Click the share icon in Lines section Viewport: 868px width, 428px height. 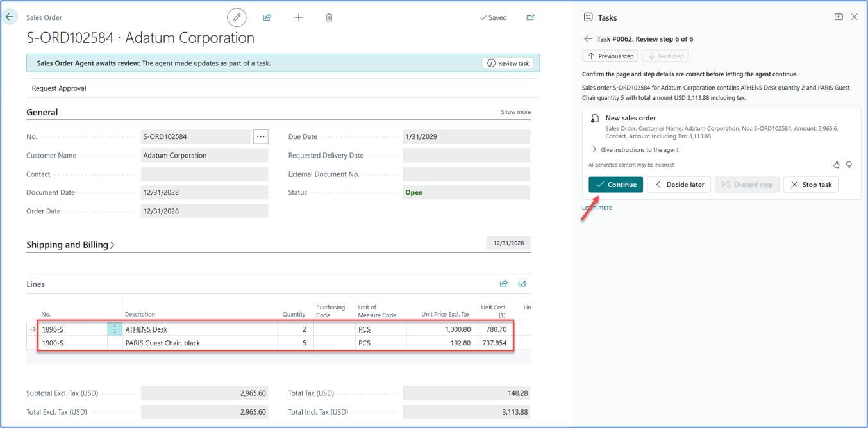[503, 284]
